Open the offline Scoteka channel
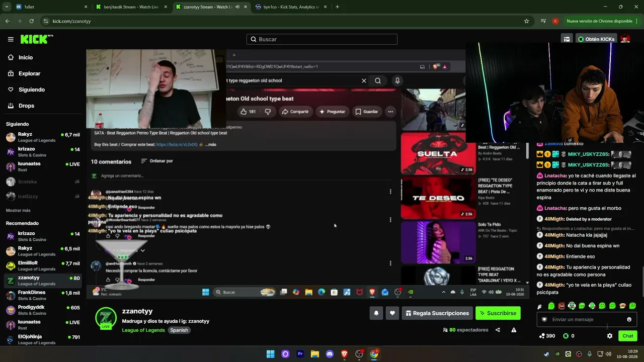The image size is (644, 362). (43, 182)
